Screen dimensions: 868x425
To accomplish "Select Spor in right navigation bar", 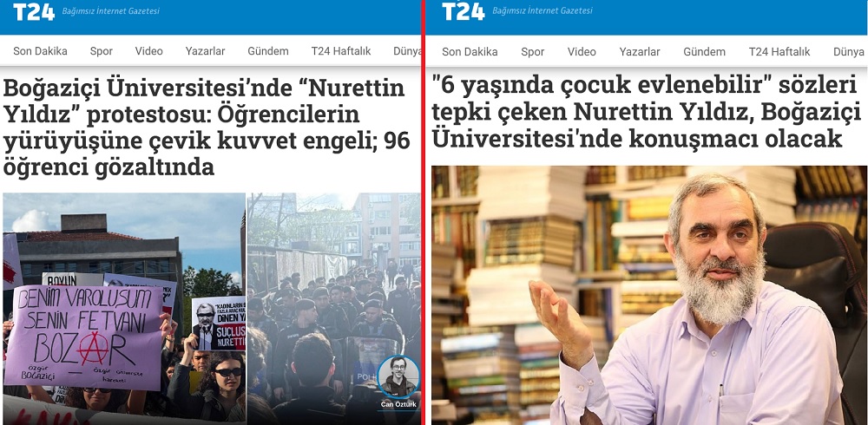I will click(x=533, y=52).
